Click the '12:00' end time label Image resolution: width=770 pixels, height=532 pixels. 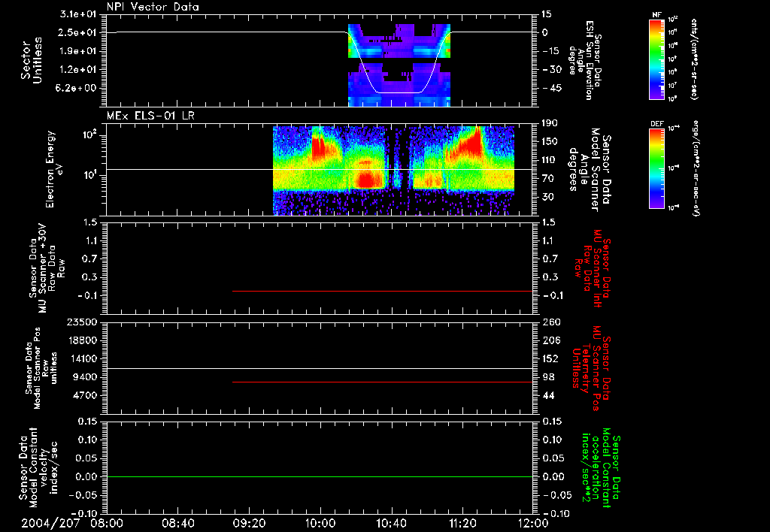533,524
